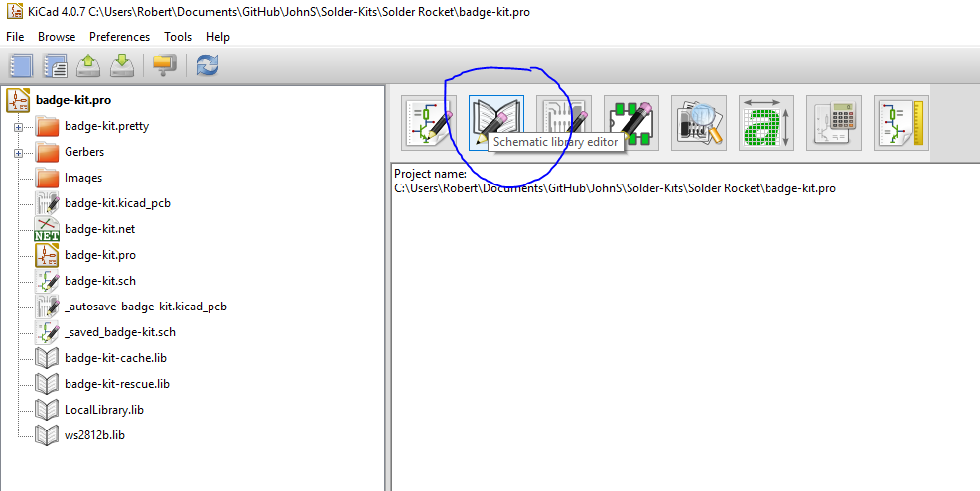Expand the badge-kit.pretty folder

tap(18, 127)
